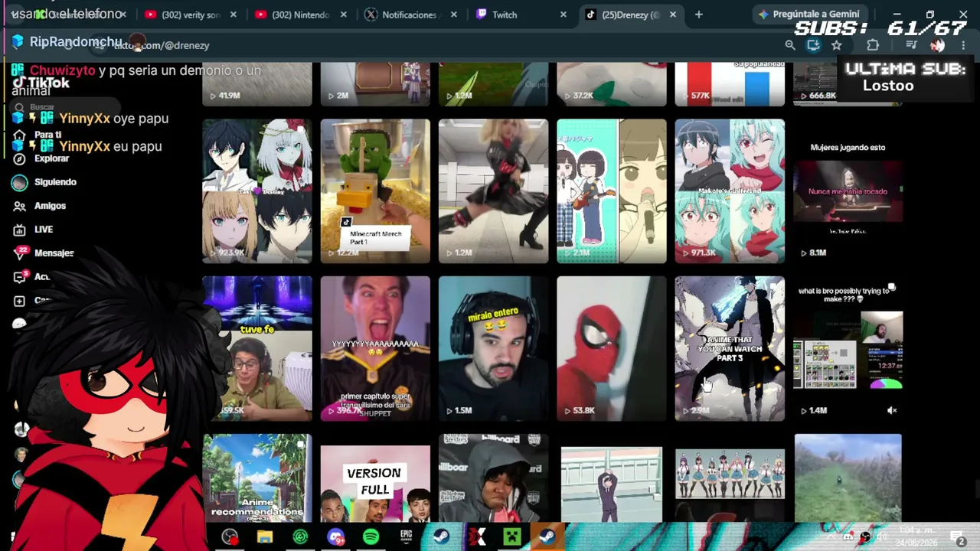This screenshot has height=551, width=980.
Task: Open the 'Anime recommendations' video
Action: click(257, 478)
